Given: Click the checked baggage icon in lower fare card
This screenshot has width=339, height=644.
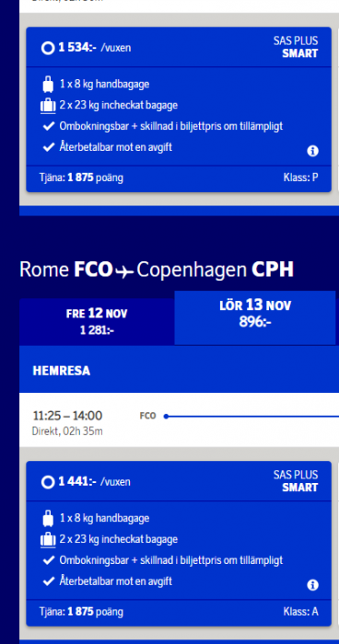Looking at the screenshot, I should pyautogui.click(x=48, y=539).
